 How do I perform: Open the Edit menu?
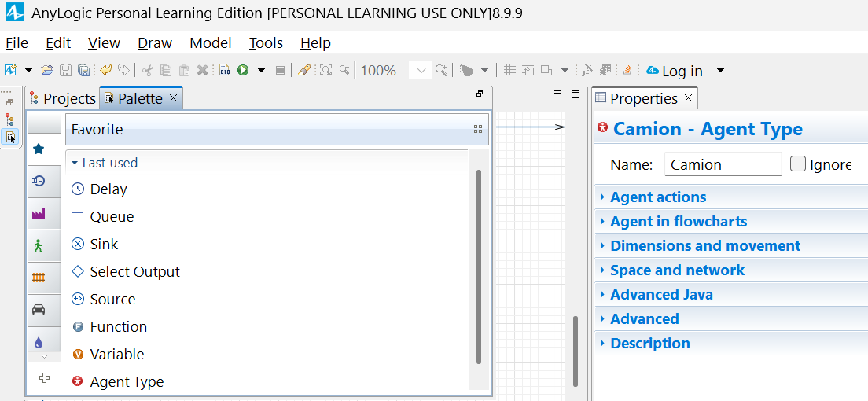tap(58, 42)
